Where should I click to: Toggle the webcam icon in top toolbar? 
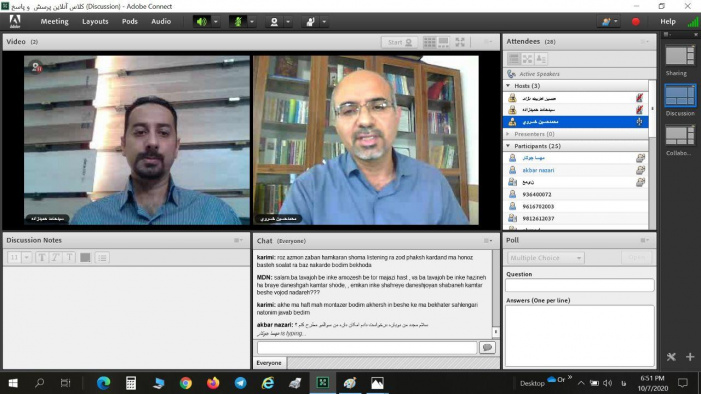click(x=274, y=21)
